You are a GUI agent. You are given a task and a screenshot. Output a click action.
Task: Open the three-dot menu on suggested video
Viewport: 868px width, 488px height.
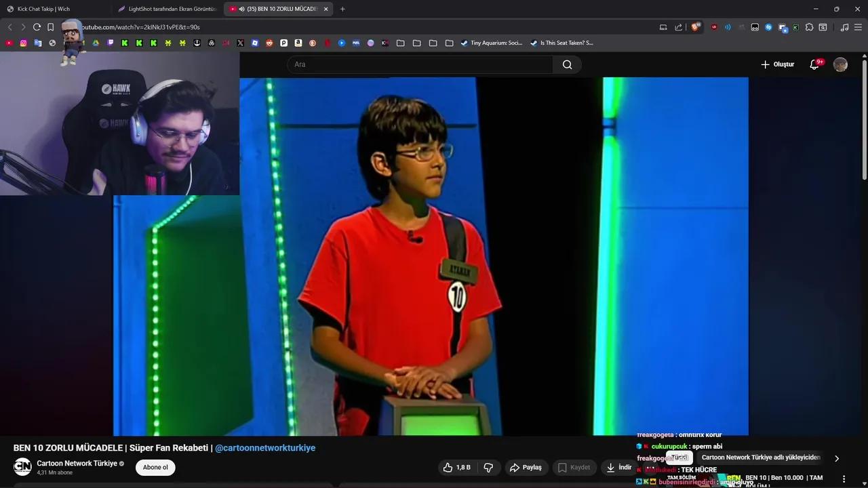[844, 479]
